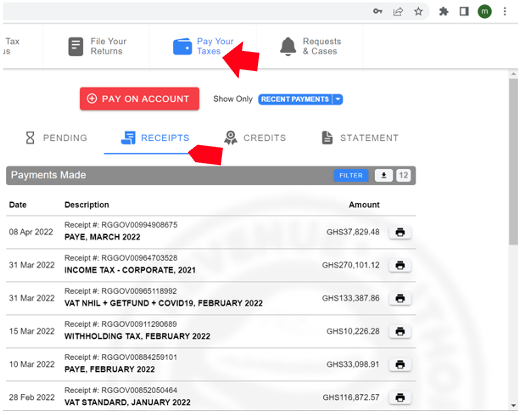The height and width of the screenshot is (415, 522).
Task: Click the password key icon in address bar
Action: click(x=377, y=11)
